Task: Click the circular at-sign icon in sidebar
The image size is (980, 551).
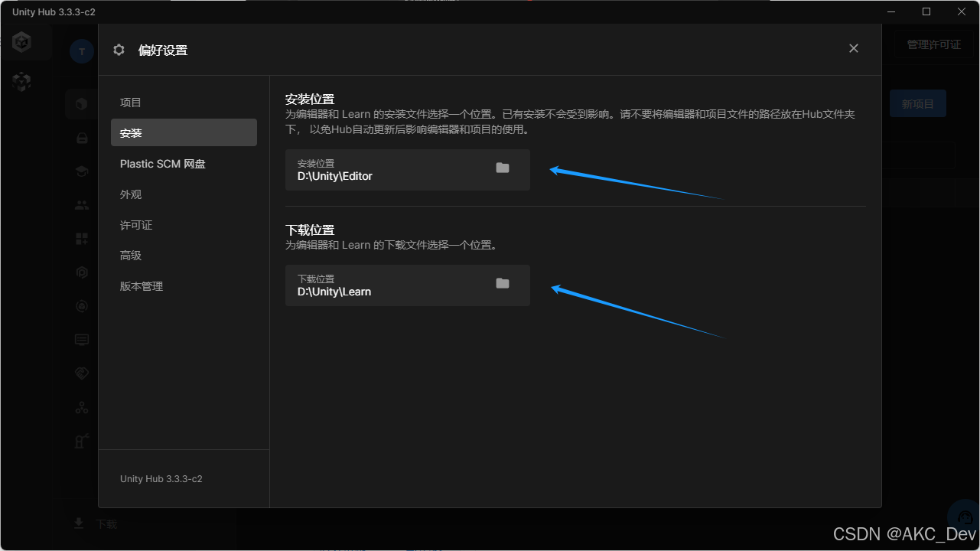Action: coord(82,306)
